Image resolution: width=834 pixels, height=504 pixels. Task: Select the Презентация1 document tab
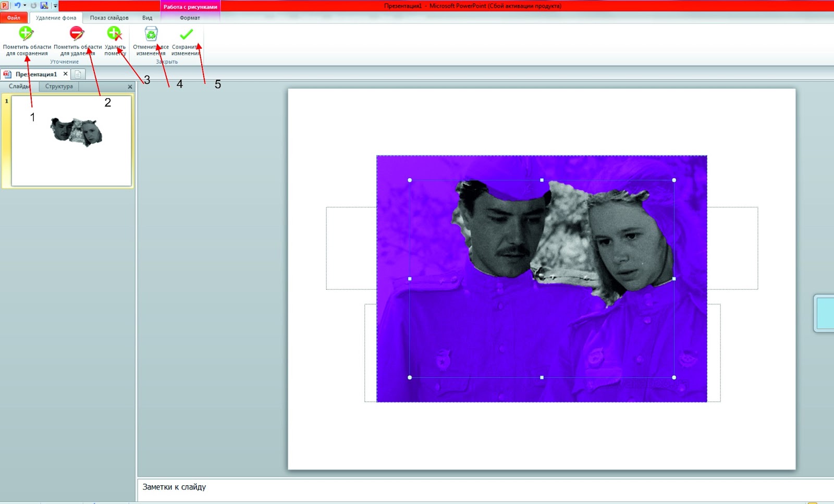pos(35,74)
